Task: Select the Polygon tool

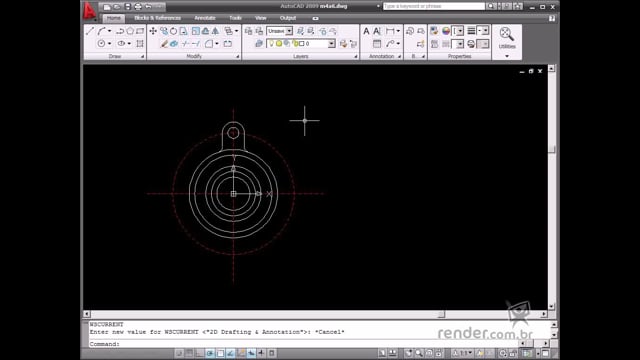Action: (x=130, y=31)
